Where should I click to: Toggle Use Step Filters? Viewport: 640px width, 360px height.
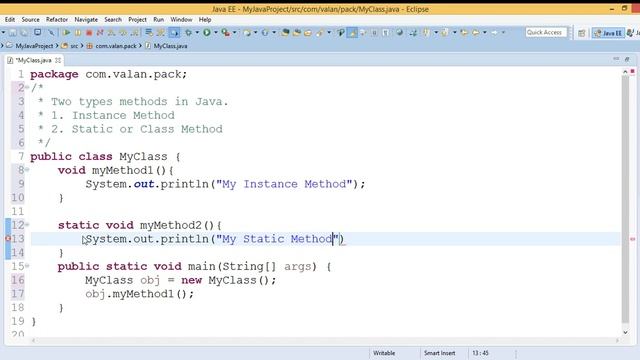160,32
